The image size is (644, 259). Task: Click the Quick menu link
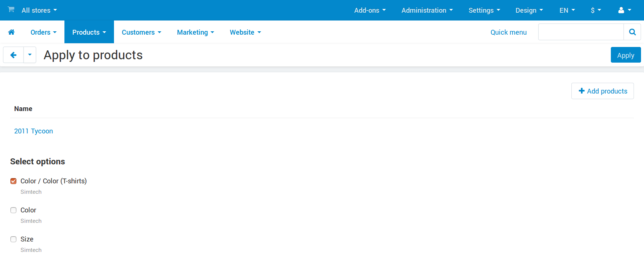click(508, 32)
